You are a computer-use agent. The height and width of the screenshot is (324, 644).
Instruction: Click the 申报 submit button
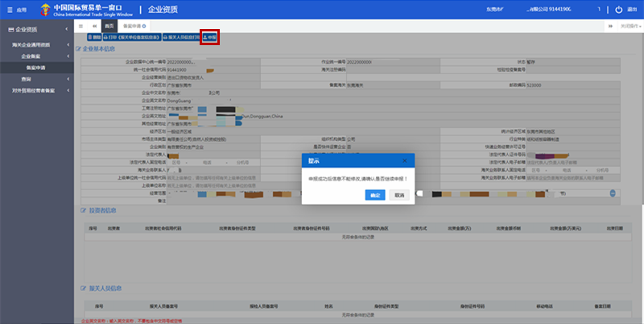tap(210, 37)
